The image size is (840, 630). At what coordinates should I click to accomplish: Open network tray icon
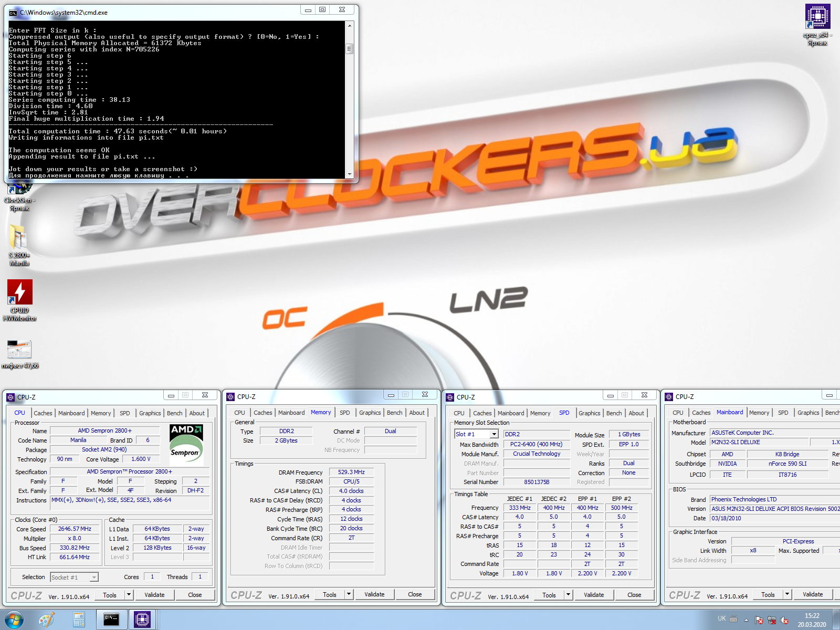coord(772,620)
